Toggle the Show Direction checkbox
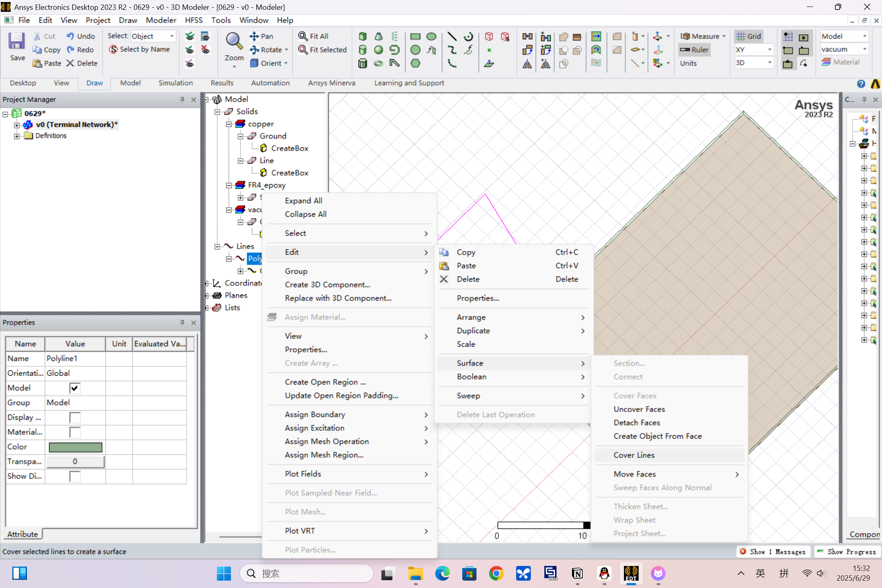The width and height of the screenshot is (882, 588). point(75,476)
